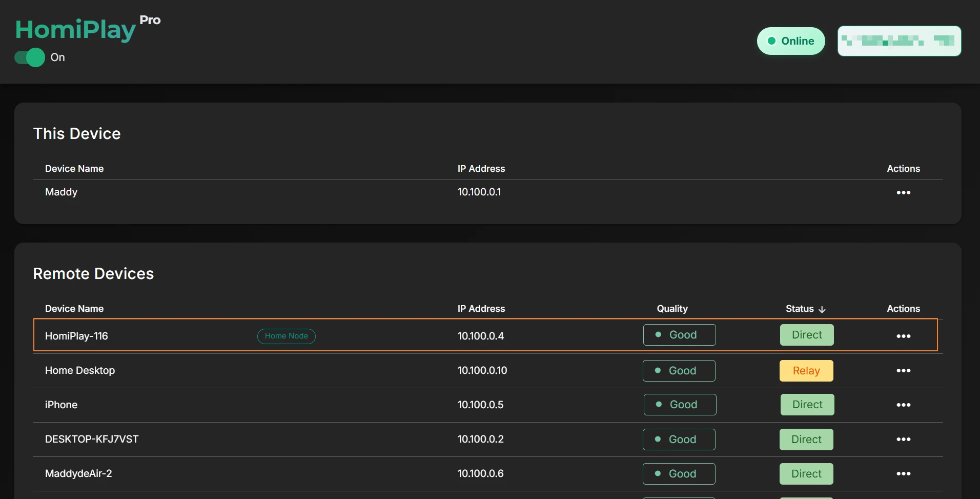Click Good quality badge for DESKTOP-KFJ7VST

point(679,440)
